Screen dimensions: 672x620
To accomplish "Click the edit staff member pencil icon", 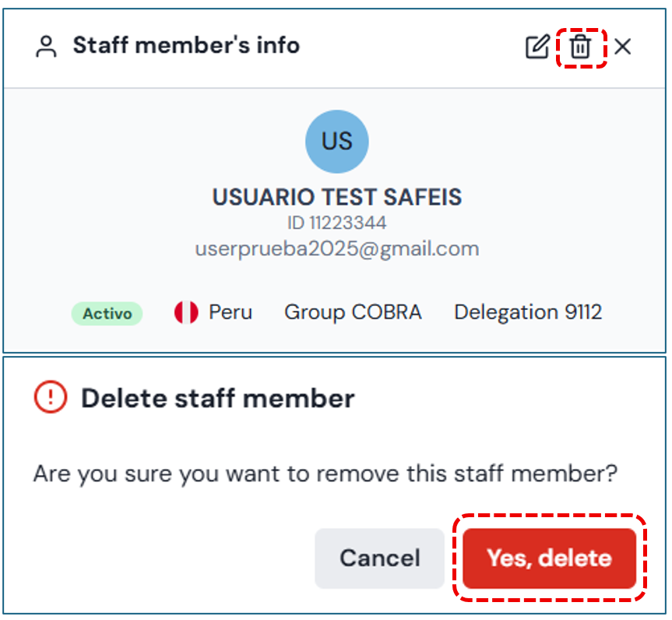I will point(537,47).
